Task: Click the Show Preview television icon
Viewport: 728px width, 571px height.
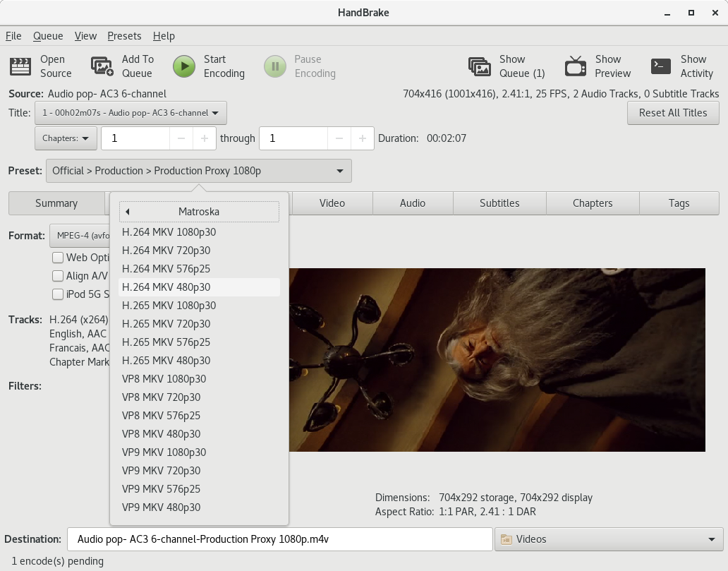Action: tap(575, 66)
